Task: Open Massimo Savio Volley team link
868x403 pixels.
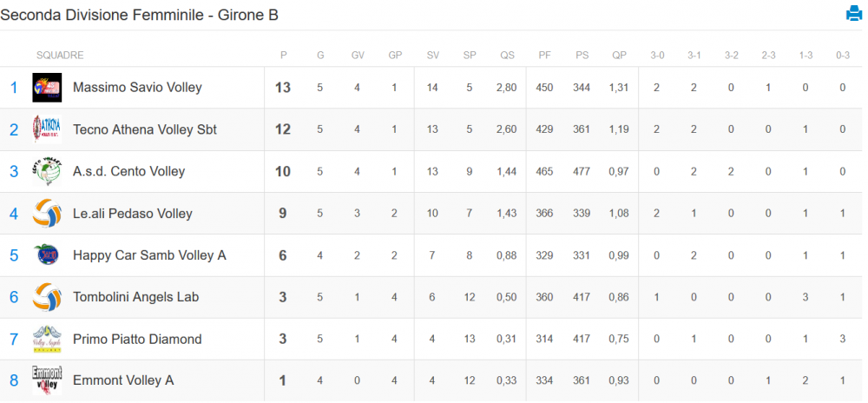Action: tap(137, 88)
